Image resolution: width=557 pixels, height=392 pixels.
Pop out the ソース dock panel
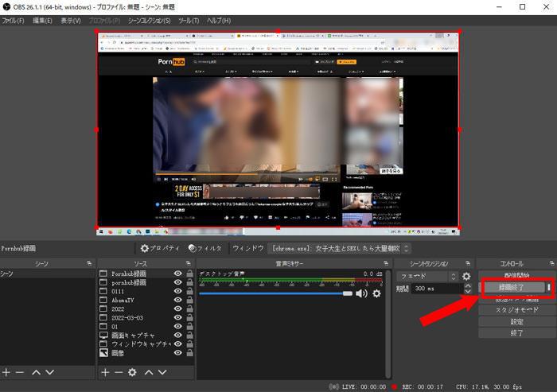pyautogui.click(x=188, y=263)
